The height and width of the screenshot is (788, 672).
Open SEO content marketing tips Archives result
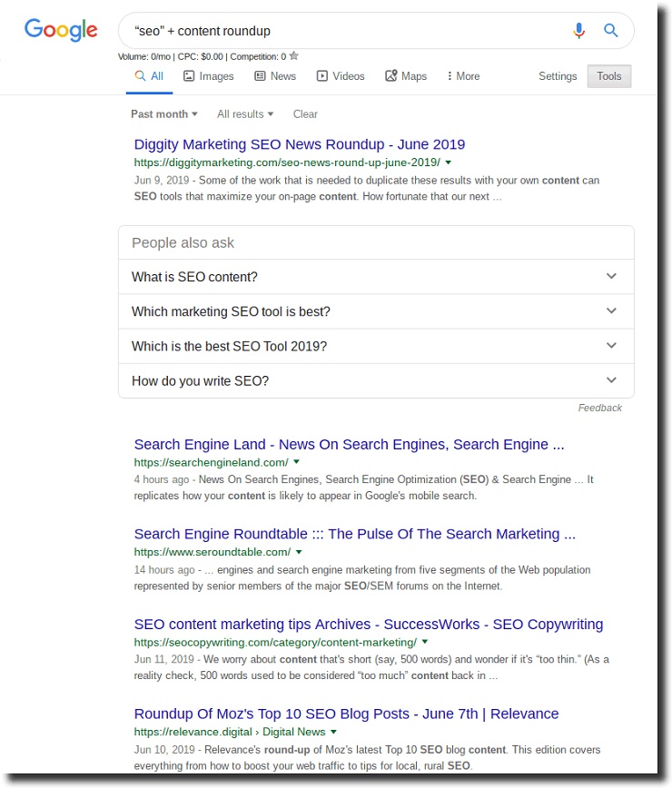369,625
